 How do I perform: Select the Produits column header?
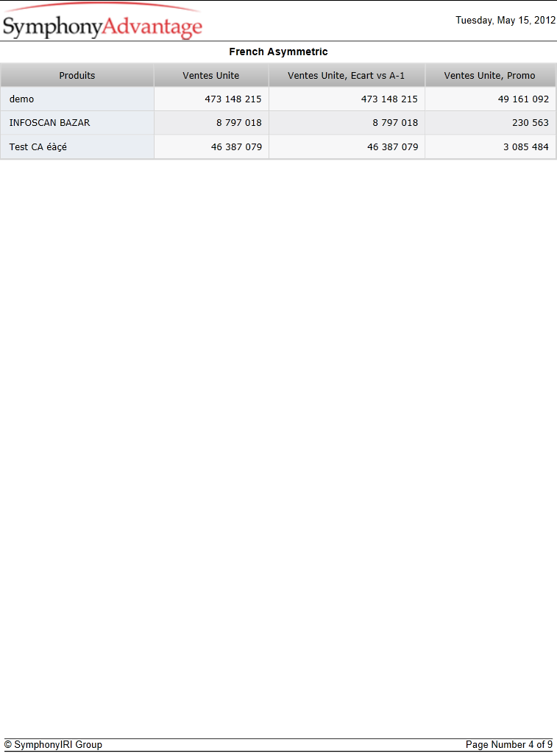coord(77,75)
